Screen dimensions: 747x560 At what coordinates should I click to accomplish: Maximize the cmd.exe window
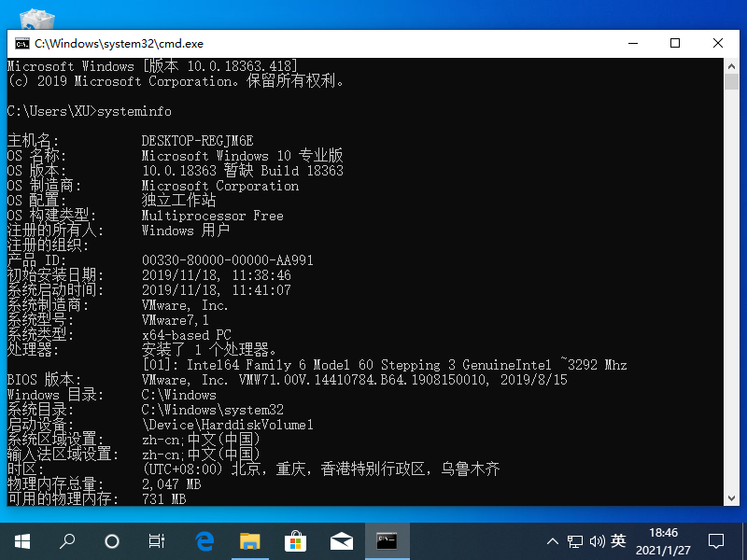click(x=675, y=43)
